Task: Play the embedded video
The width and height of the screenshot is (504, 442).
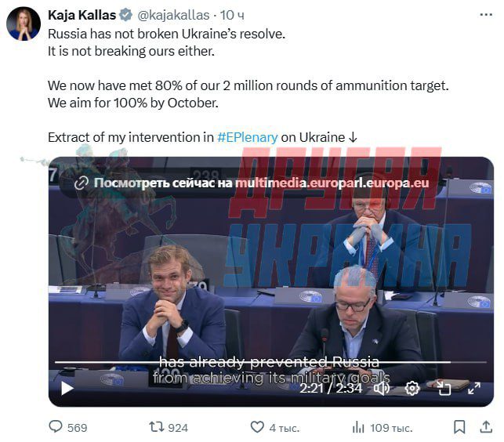Action: 67,388
